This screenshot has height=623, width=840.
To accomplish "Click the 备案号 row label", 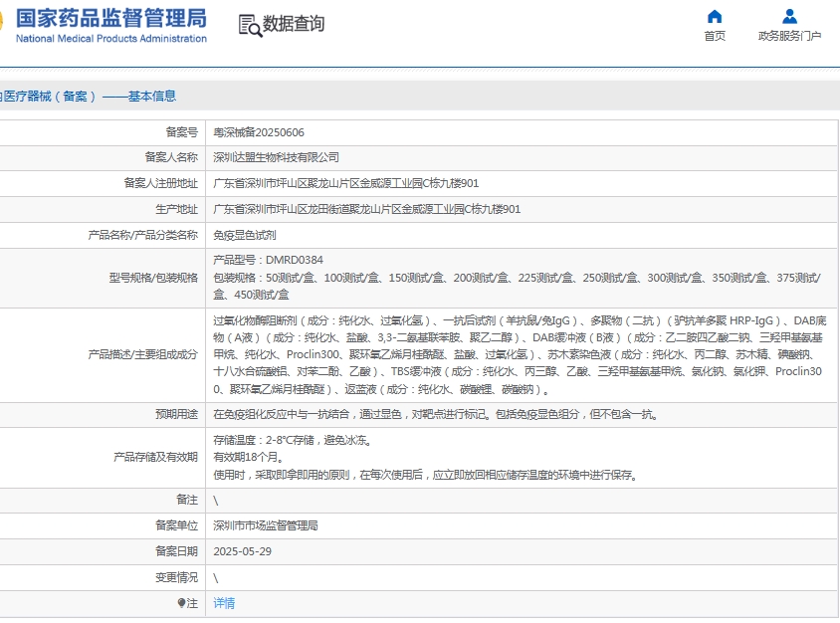I will tap(181, 132).
